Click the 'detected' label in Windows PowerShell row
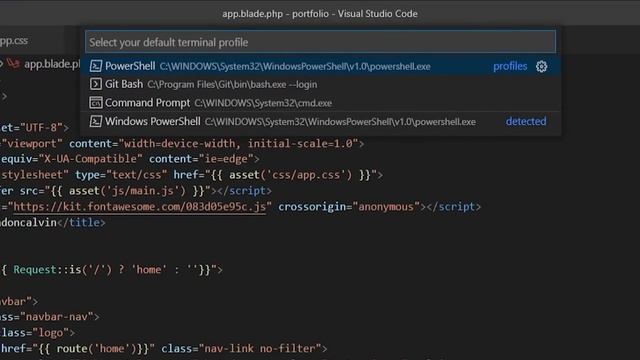640x360 pixels. (x=526, y=122)
